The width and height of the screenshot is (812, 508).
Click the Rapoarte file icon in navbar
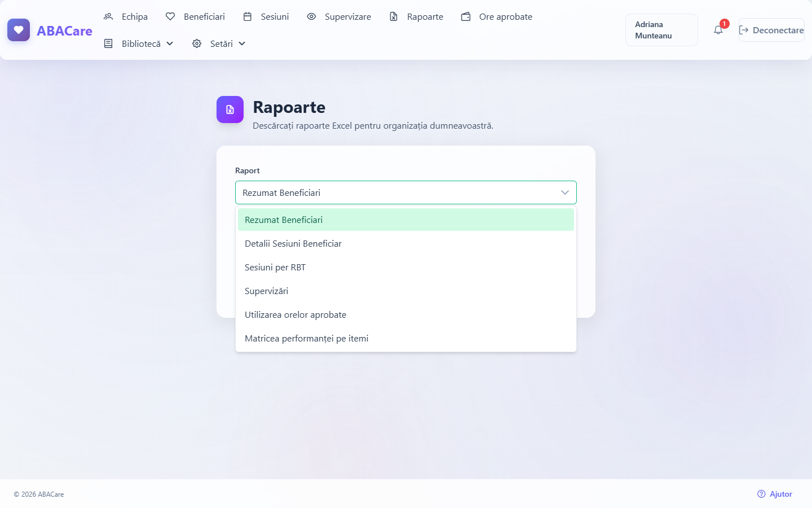click(394, 16)
